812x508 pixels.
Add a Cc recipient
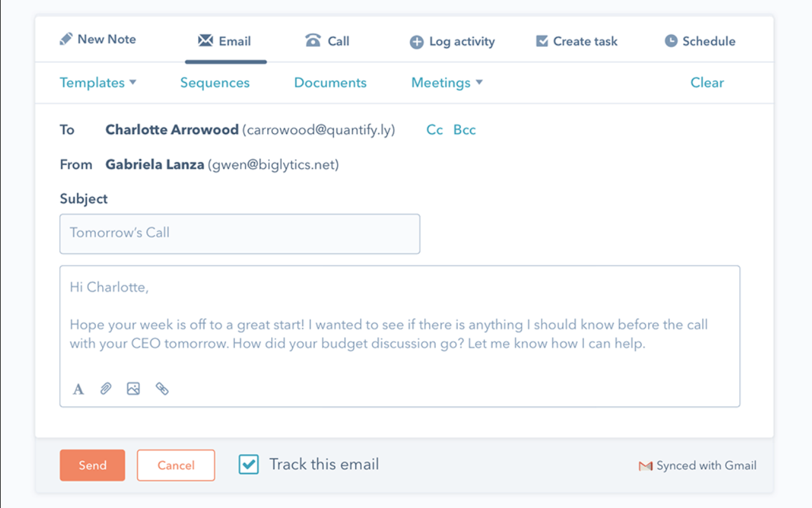[x=434, y=130]
